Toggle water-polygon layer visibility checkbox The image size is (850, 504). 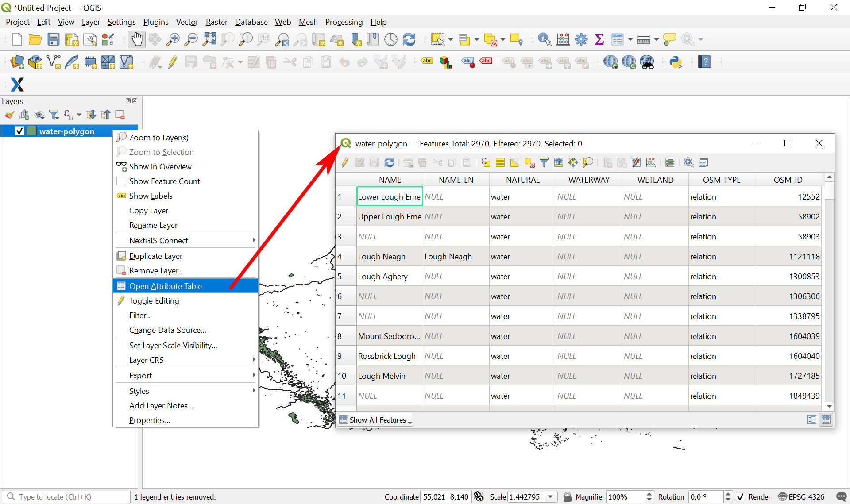coord(19,131)
